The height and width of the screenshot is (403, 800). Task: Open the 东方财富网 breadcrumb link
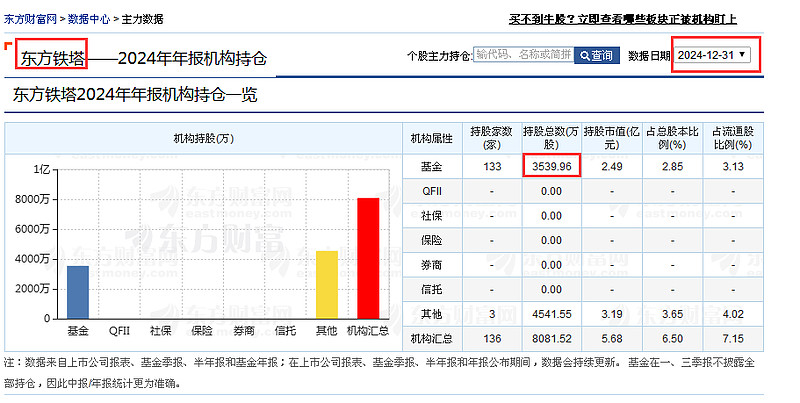click(30, 19)
